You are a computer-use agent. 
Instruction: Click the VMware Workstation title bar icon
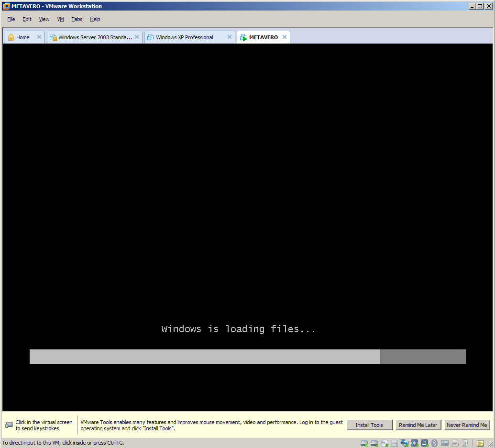6,6
